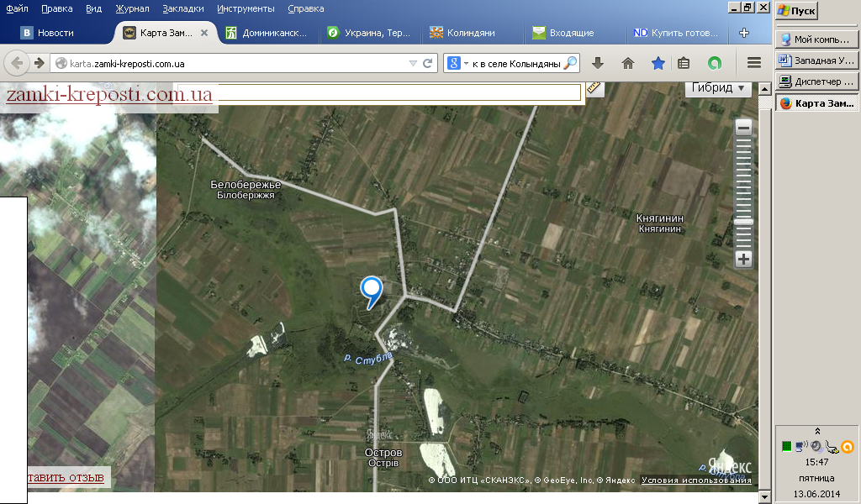Click the map search input field
This screenshot has width=861, height=504.
pos(379,92)
